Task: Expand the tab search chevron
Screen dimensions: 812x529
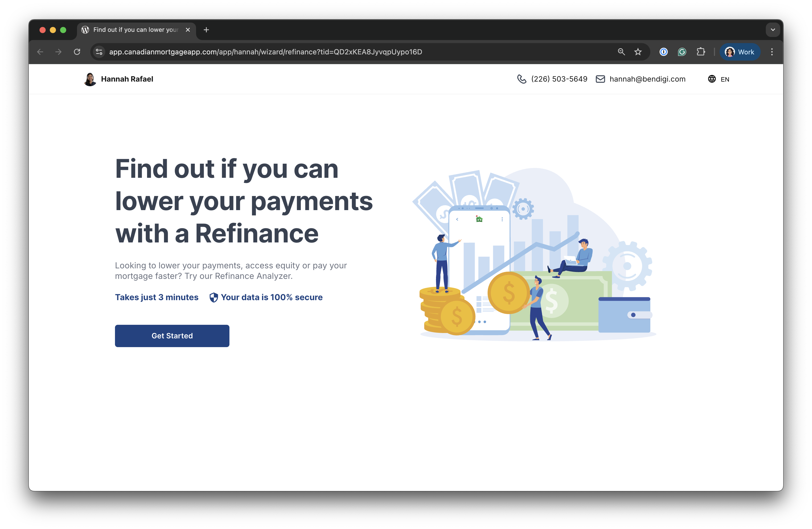Action: [x=772, y=30]
